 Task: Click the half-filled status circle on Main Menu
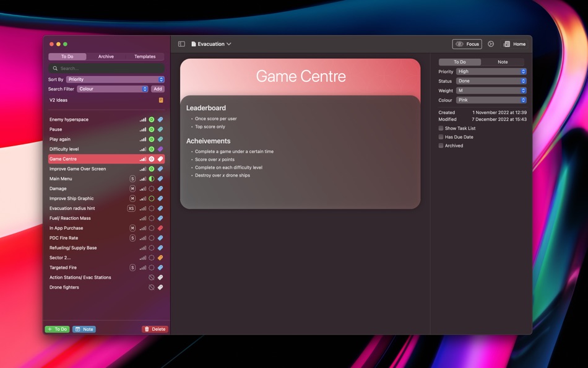point(152,179)
